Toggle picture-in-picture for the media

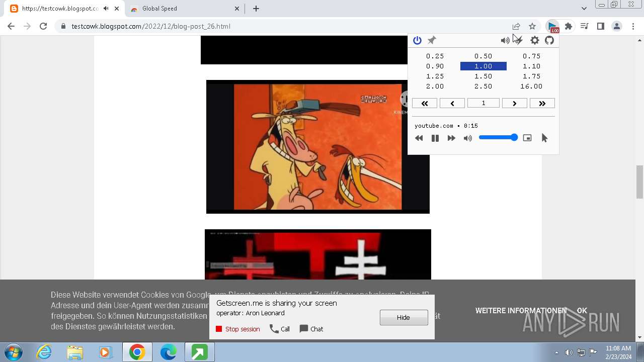click(x=527, y=138)
